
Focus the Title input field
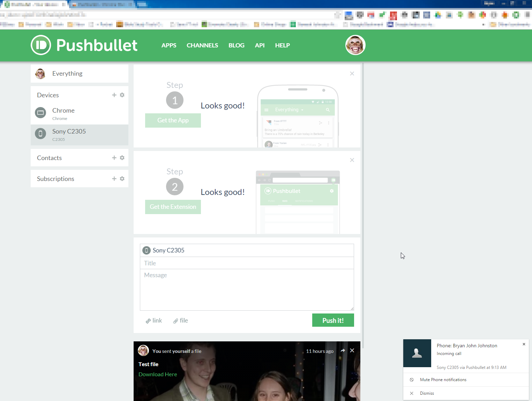point(247,263)
